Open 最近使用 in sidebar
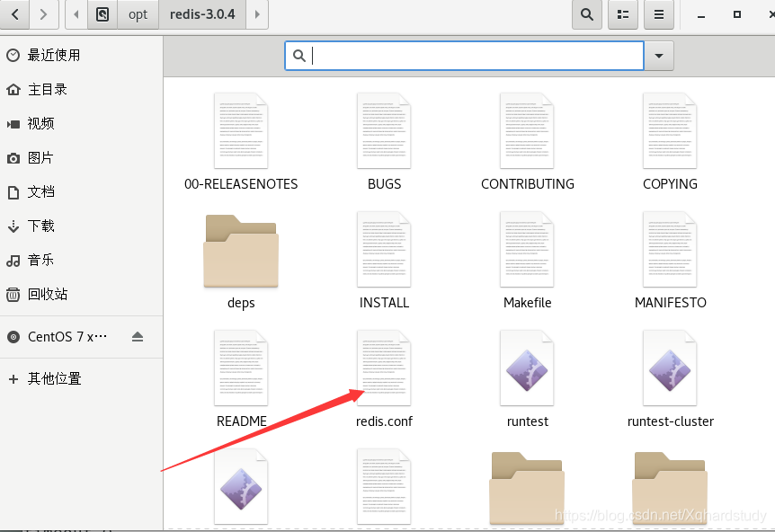 [81, 55]
